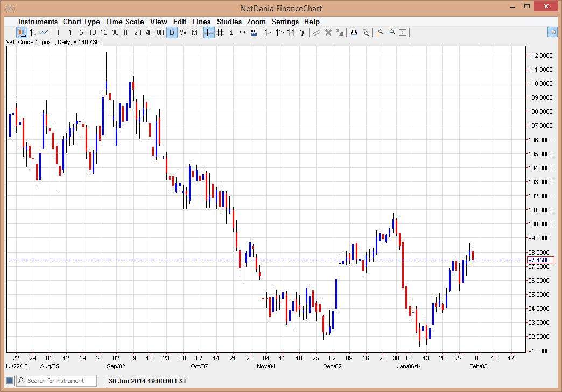The width and height of the screenshot is (562, 392).
Task: Click the zoom out magnifier icon
Action: pos(392,32)
